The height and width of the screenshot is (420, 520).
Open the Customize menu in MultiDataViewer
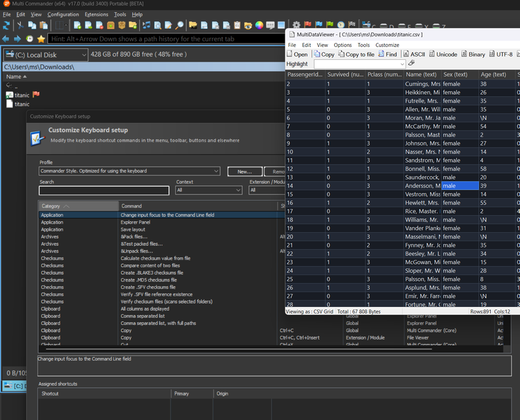click(387, 45)
